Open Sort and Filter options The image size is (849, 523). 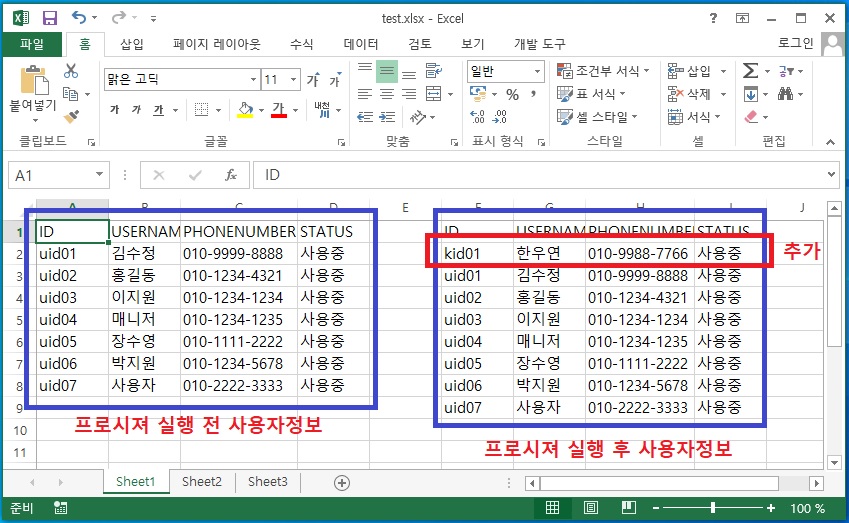786,71
